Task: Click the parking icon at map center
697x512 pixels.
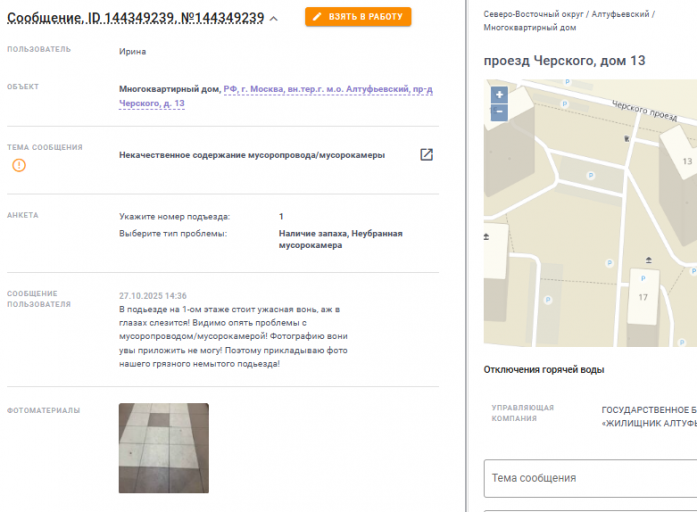Action: pyautogui.click(x=591, y=176)
